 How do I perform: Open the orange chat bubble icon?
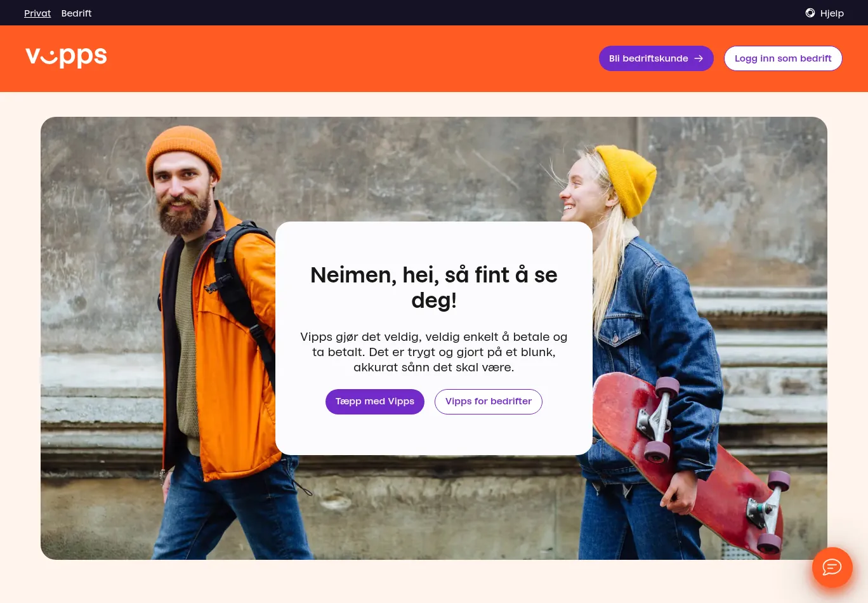pyautogui.click(x=832, y=567)
